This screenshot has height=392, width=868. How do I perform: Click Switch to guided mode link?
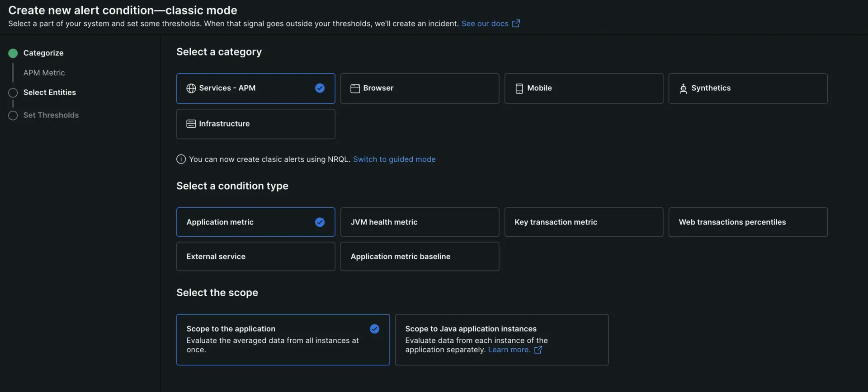tap(394, 159)
